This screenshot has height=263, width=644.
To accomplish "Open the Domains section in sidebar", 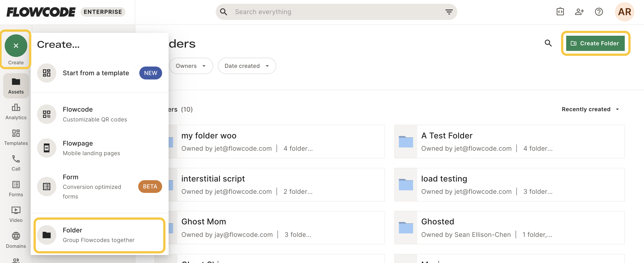I will [16, 240].
